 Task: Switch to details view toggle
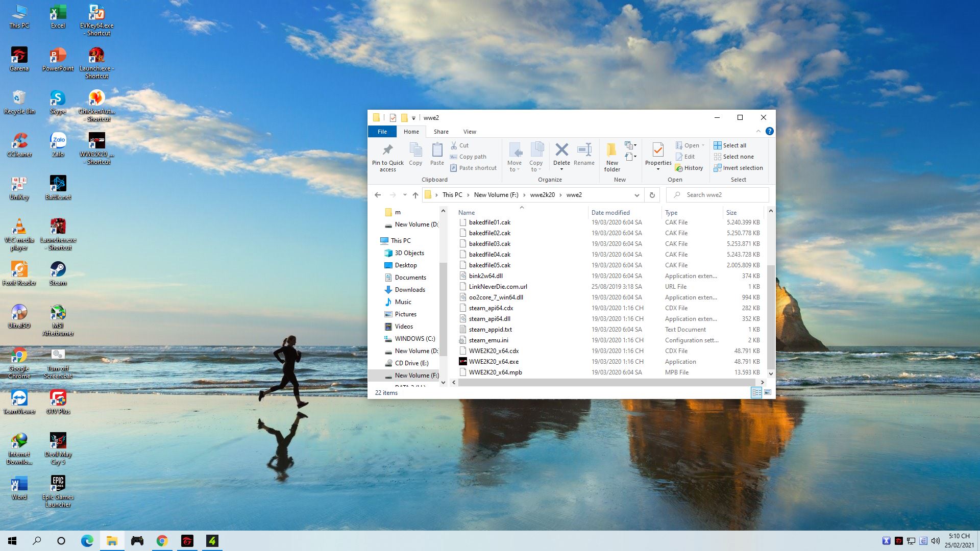[756, 392]
